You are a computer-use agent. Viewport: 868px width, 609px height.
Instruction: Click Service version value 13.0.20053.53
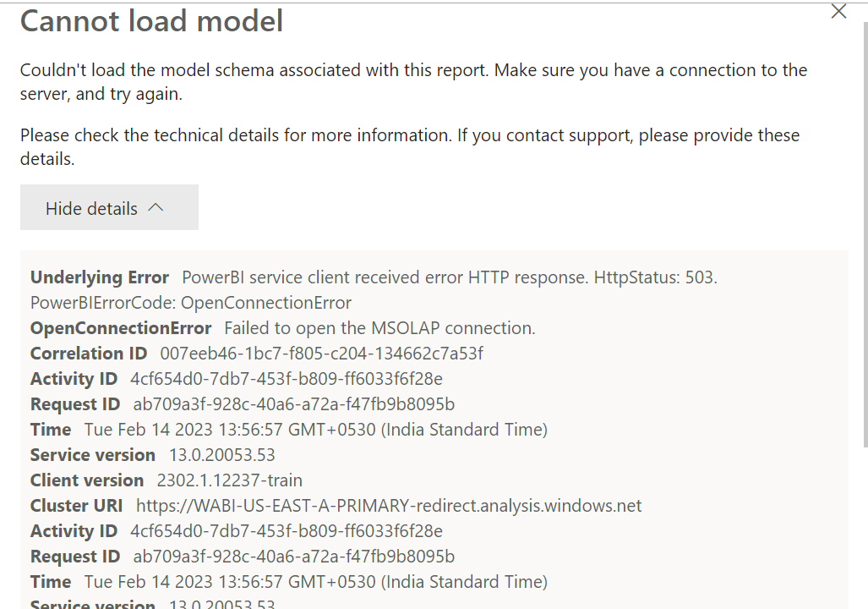(222, 455)
